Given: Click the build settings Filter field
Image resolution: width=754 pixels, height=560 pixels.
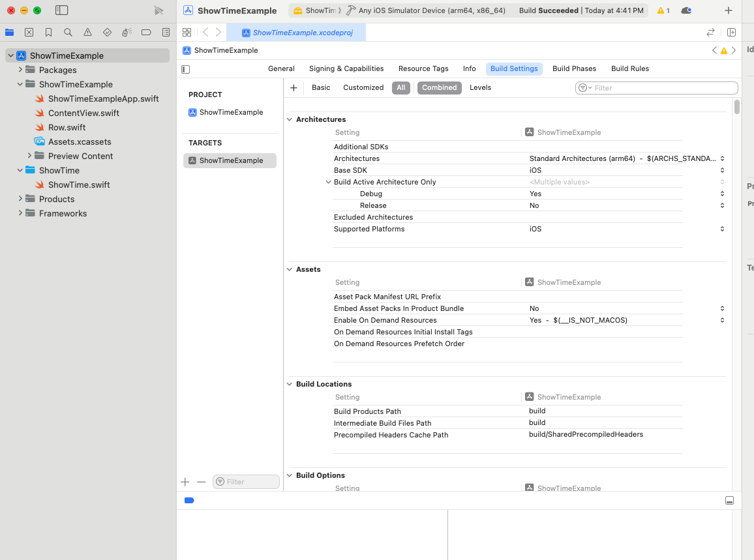Looking at the screenshot, I should [656, 88].
